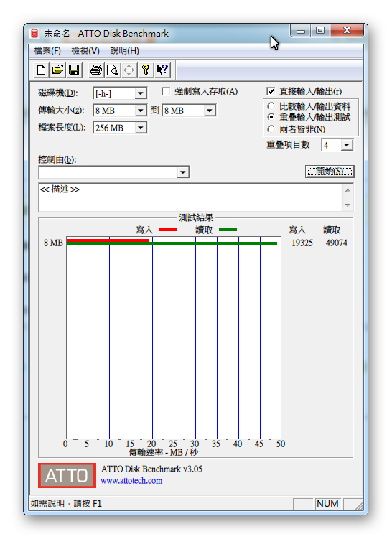Open the 說明(H) menu
Image resolution: width=392 pixels, height=539 pixels.
click(124, 51)
